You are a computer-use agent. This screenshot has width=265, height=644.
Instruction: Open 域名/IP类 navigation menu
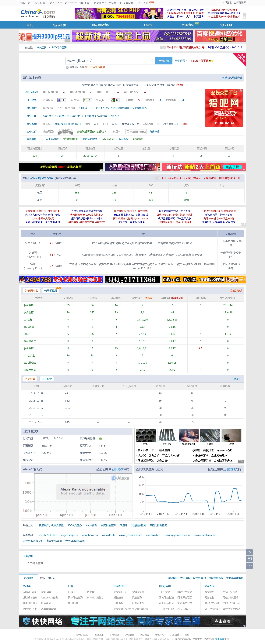59,25
